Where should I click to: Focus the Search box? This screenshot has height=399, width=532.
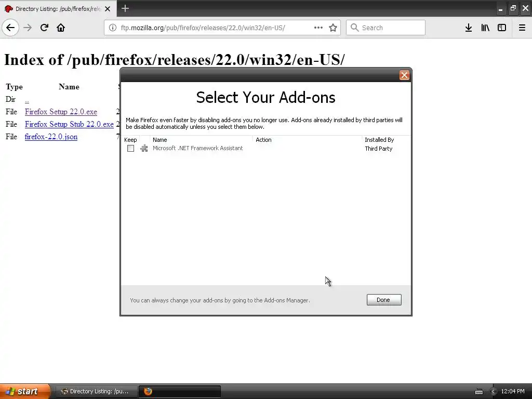[385, 28]
